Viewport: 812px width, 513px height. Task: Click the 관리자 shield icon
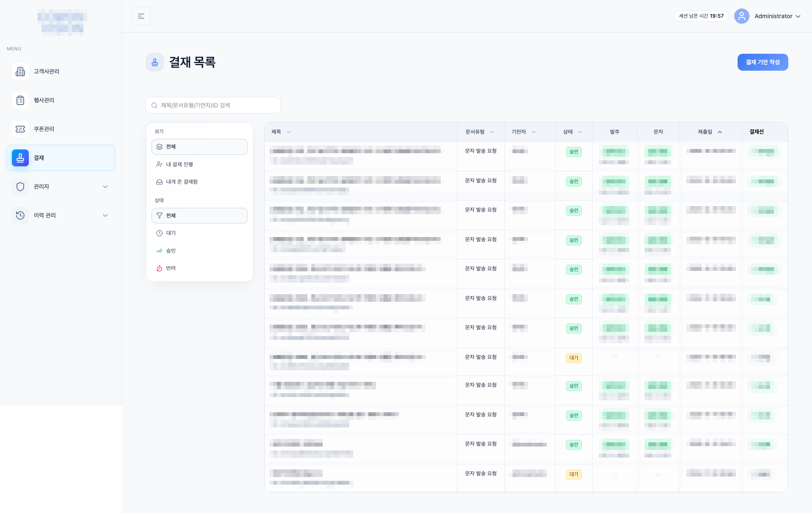20,187
